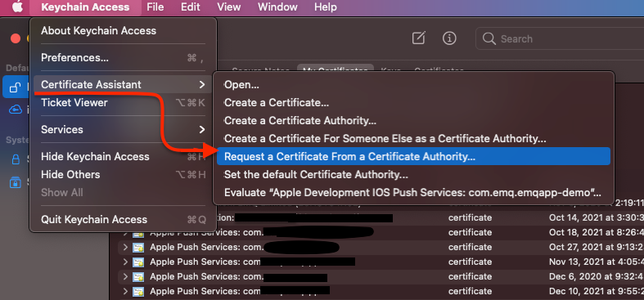The height and width of the screenshot is (300, 644).
Task: Open the Window menu
Action: click(277, 7)
